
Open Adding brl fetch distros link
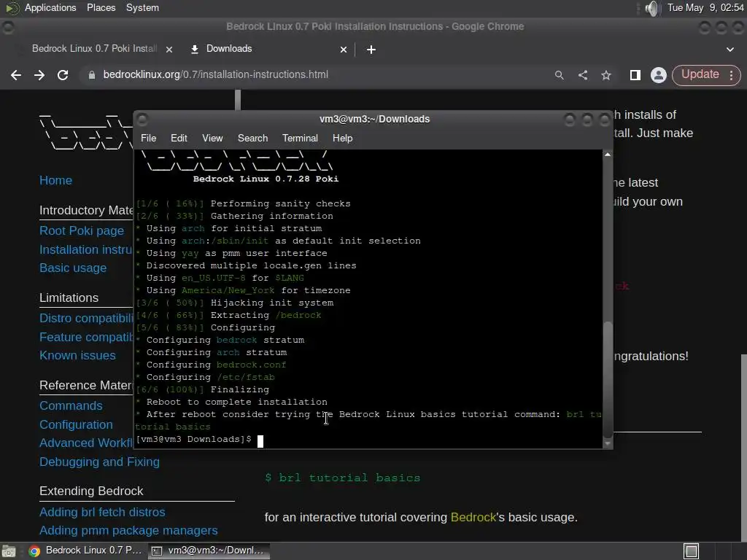pos(102,513)
